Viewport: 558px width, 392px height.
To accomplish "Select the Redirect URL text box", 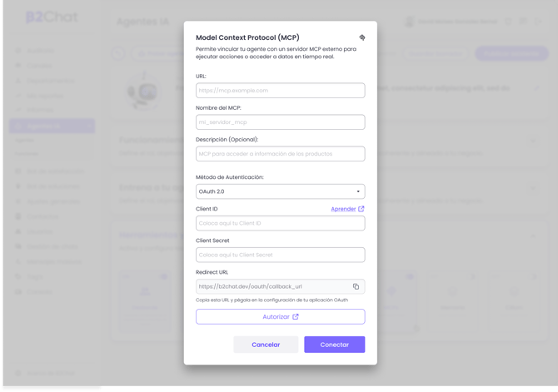I will [272, 286].
